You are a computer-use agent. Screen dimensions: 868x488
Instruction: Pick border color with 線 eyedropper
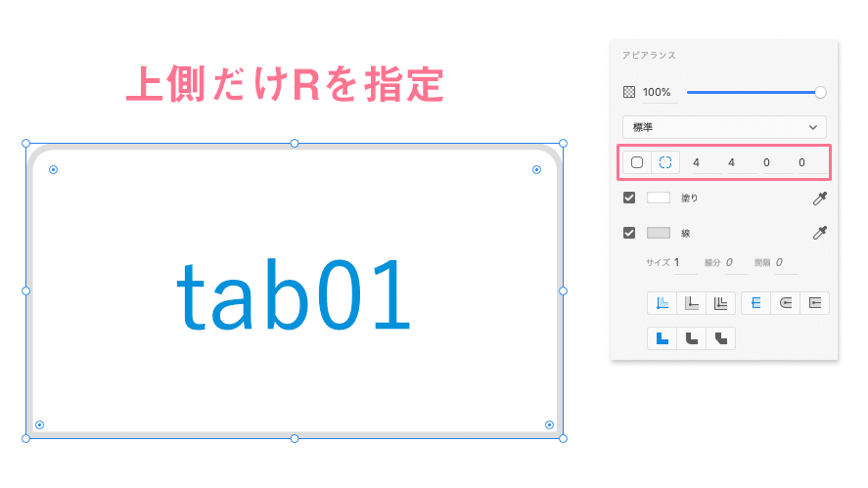point(820,233)
